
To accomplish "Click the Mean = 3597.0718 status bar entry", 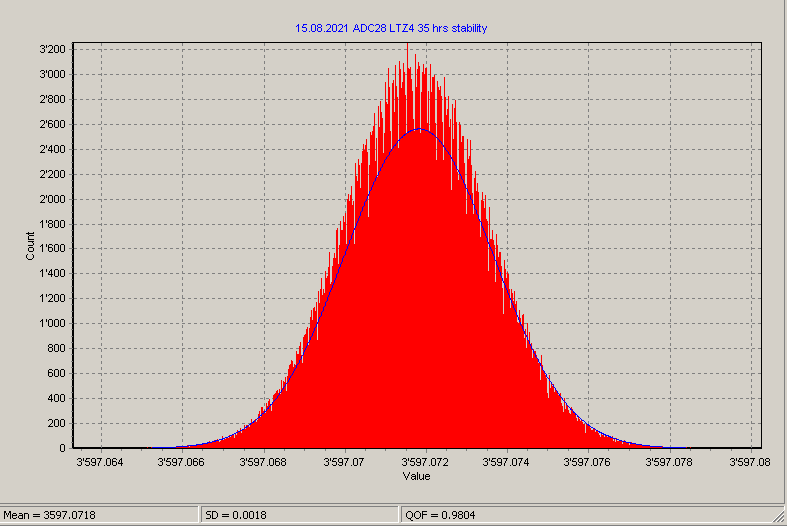I will click(x=99, y=515).
